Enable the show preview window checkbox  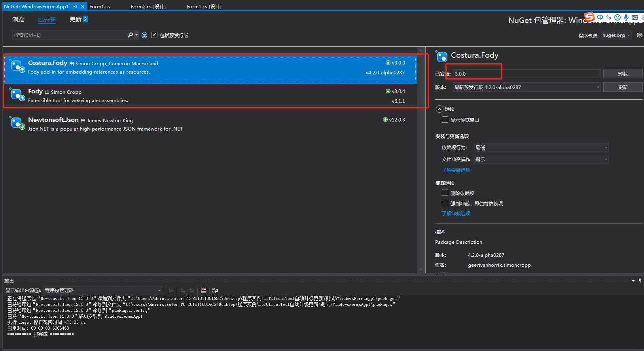[445, 120]
